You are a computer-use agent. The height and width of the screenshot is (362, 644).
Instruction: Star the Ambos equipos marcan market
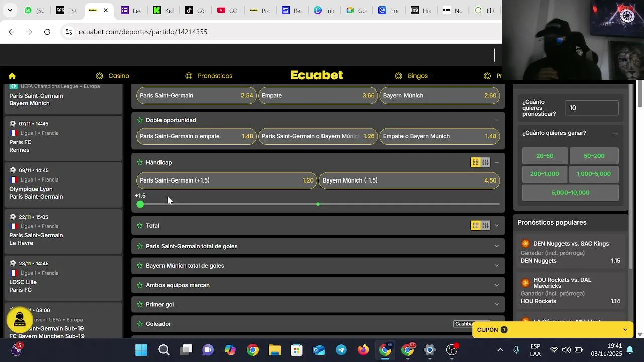point(140,285)
